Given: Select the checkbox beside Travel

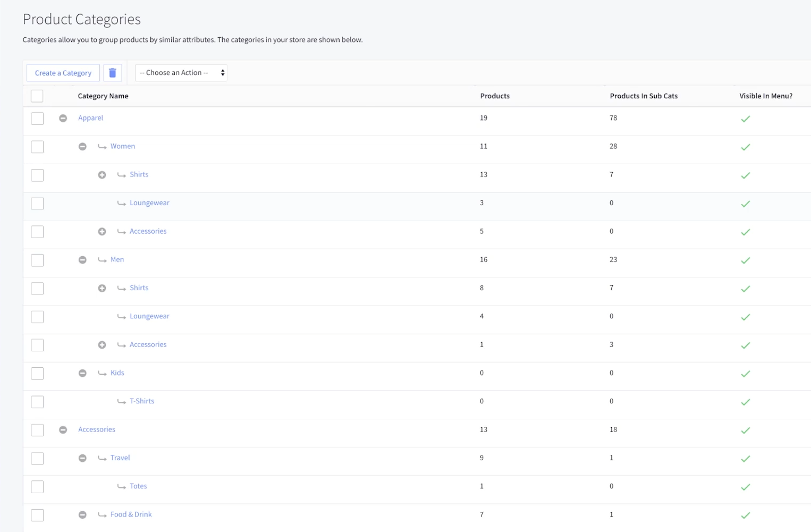Looking at the screenshot, I should 37,458.
